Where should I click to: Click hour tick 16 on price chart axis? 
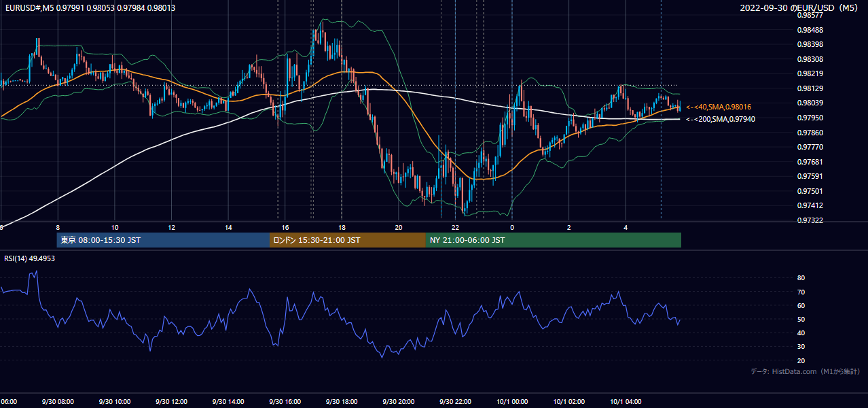coord(285,228)
